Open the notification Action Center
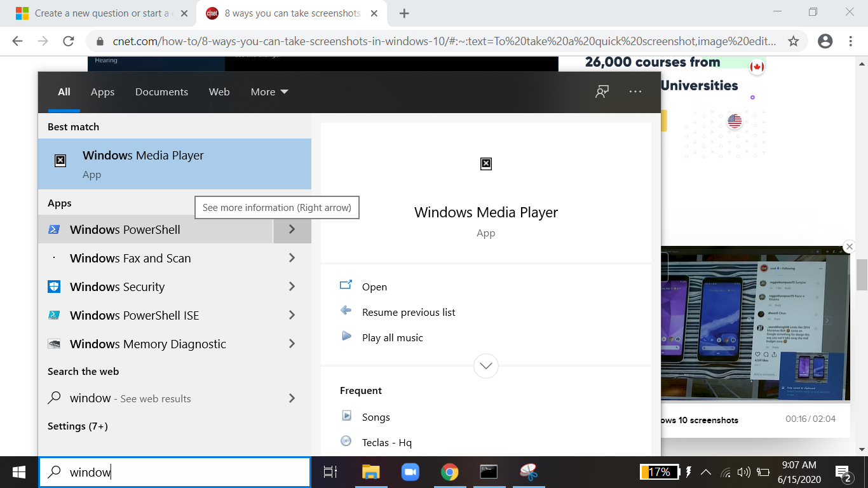Image resolution: width=868 pixels, height=488 pixels. (844, 473)
